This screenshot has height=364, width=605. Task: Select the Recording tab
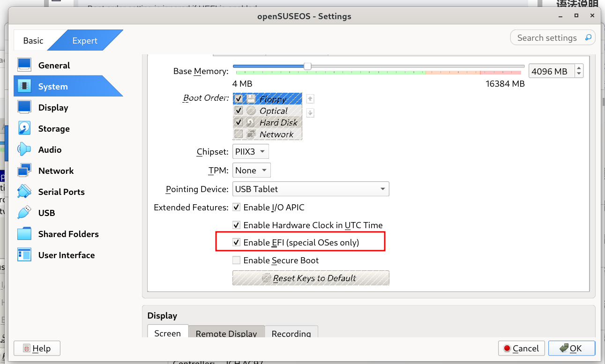tap(291, 333)
